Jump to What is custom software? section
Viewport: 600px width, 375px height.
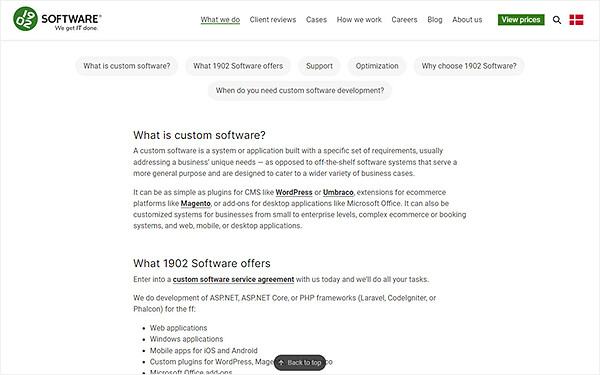pos(127,66)
